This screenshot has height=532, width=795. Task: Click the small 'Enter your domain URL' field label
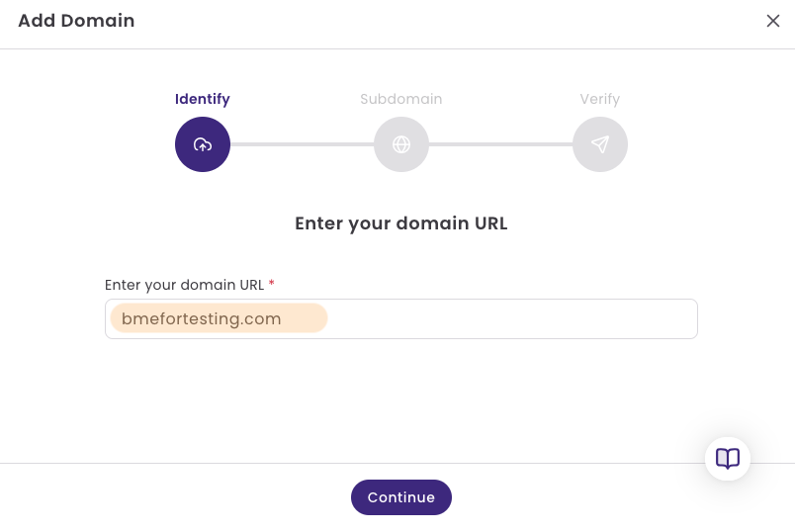coord(184,285)
